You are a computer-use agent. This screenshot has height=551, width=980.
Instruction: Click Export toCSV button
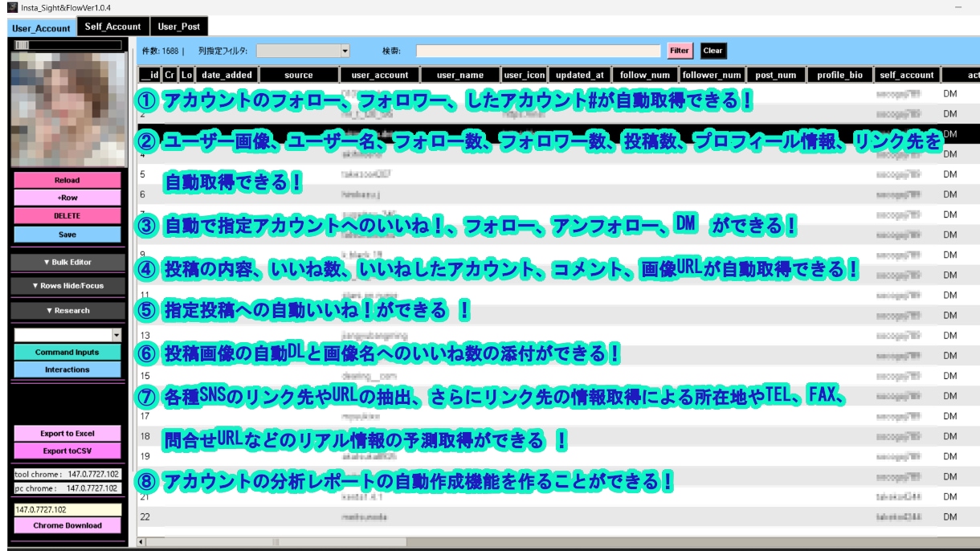click(67, 451)
